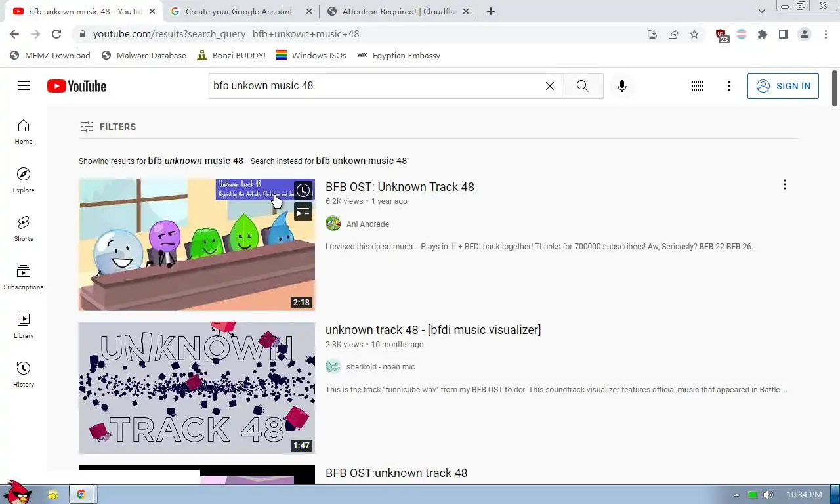This screenshot has height=504, width=840.
Task: Open Shorts in sidebar
Action: (x=24, y=228)
